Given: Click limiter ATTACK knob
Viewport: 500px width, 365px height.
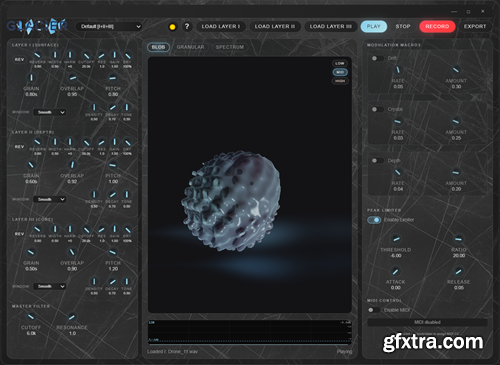Looking at the screenshot, I should coord(396,271).
